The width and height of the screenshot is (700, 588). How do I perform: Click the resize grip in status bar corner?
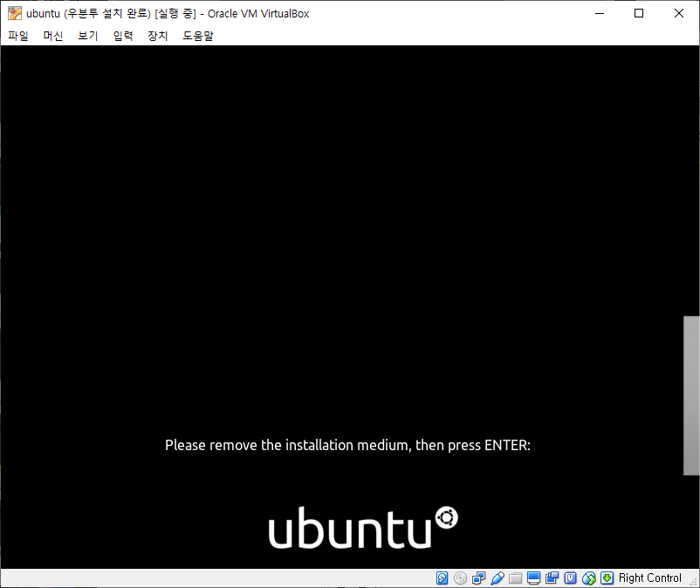694,582
